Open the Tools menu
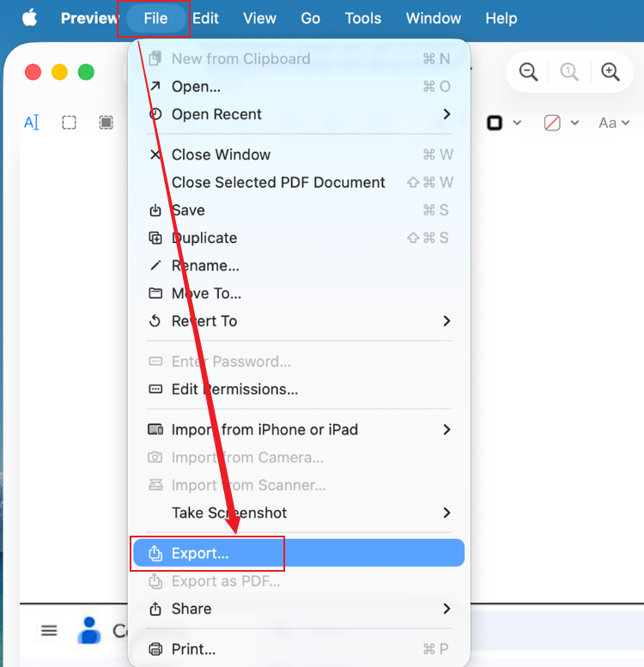This screenshot has width=644, height=667. coord(363,18)
